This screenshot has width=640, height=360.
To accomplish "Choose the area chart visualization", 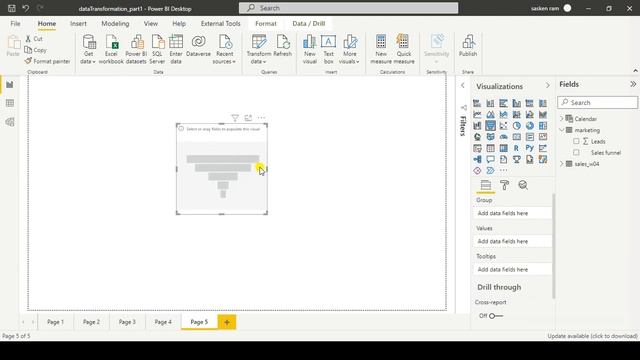I will tap(490, 115).
